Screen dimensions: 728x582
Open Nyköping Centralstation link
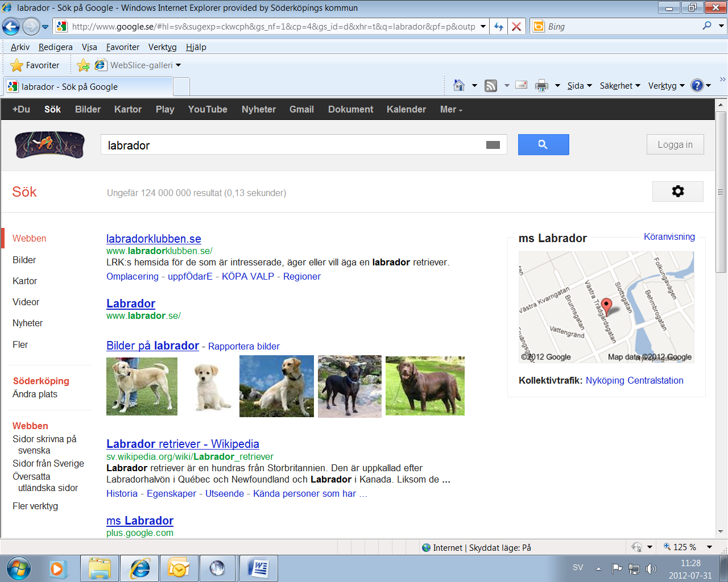point(635,380)
